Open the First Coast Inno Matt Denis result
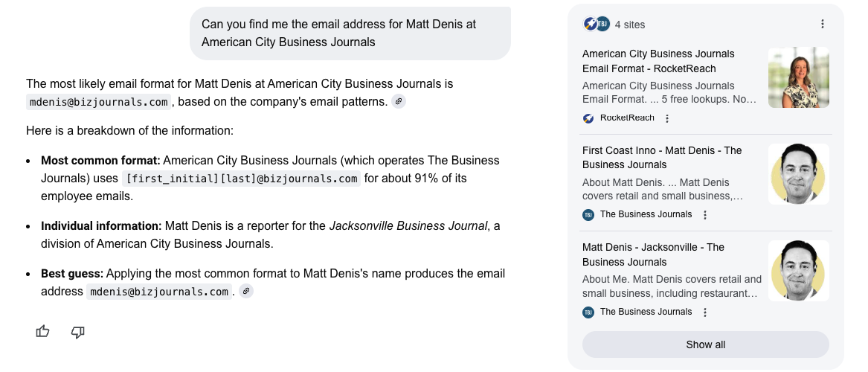Viewport: 868px width, 372px height. pyautogui.click(x=662, y=158)
